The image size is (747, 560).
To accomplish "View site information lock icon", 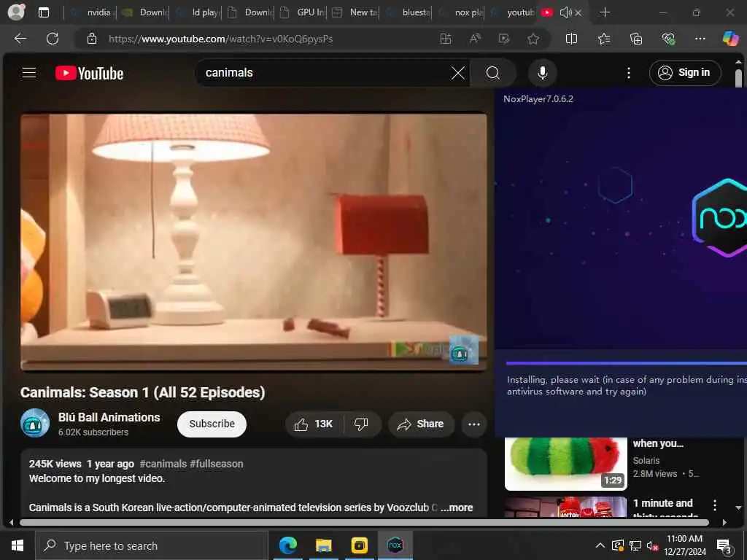I will [x=92, y=39].
